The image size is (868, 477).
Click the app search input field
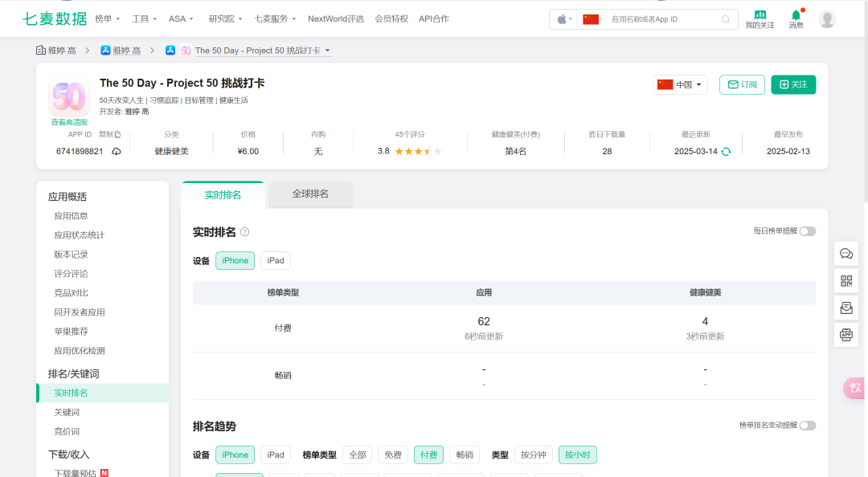pos(662,19)
